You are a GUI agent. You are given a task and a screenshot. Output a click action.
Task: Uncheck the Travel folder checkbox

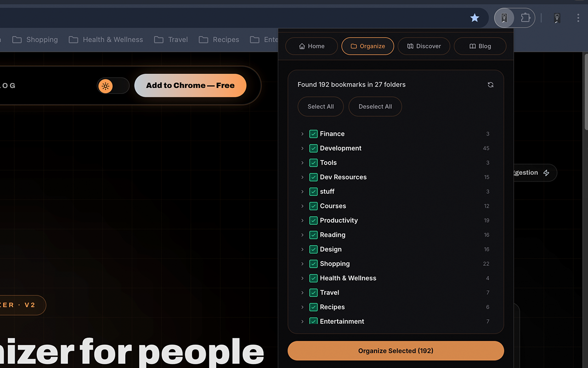313,293
